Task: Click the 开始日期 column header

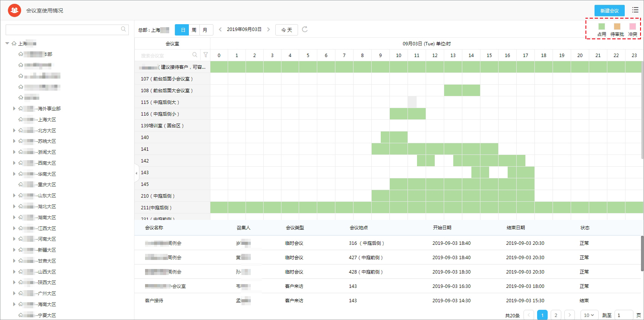Action: [442, 227]
